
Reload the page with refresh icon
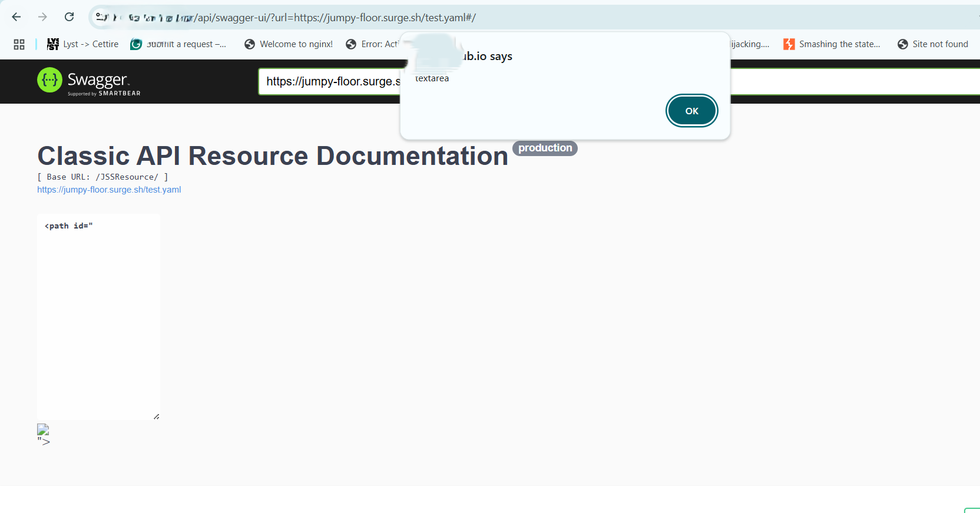coord(69,17)
